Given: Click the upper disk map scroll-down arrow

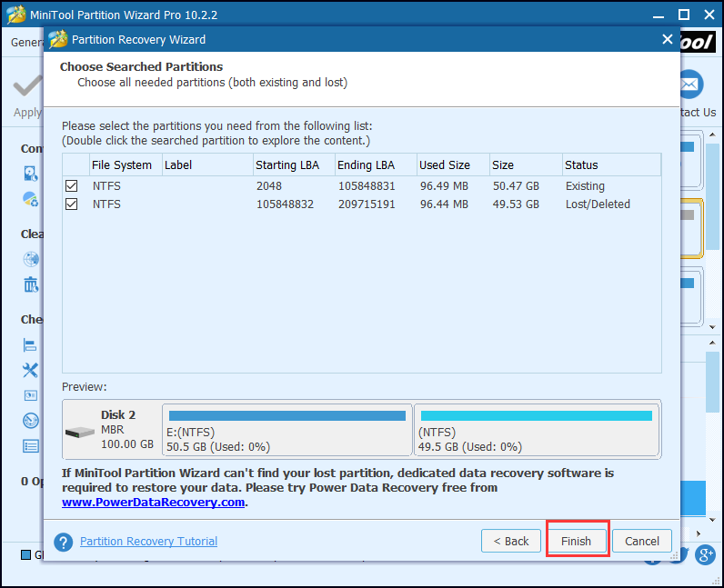Looking at the screenshot, I should [712, 327].
